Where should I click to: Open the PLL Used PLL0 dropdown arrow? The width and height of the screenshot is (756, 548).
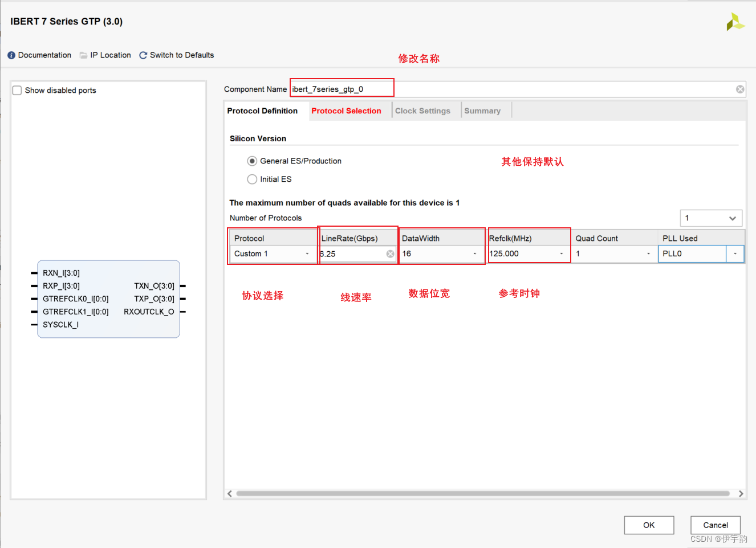(735, 254)
